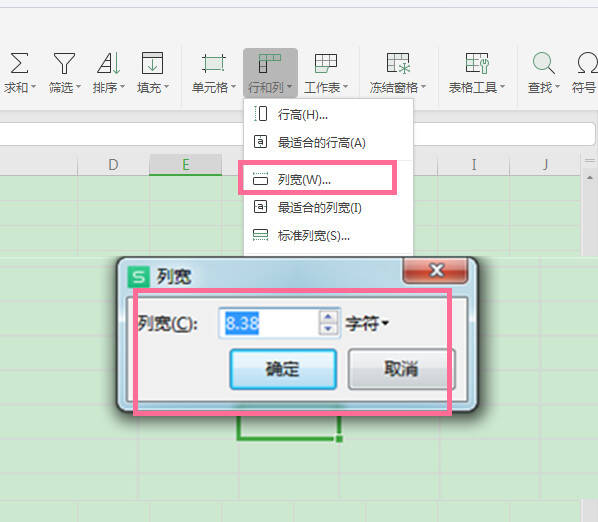Open the 单元格 cell format icon
Image resolution: width=598 pixels, height=522 pixels.
[214, 63]
